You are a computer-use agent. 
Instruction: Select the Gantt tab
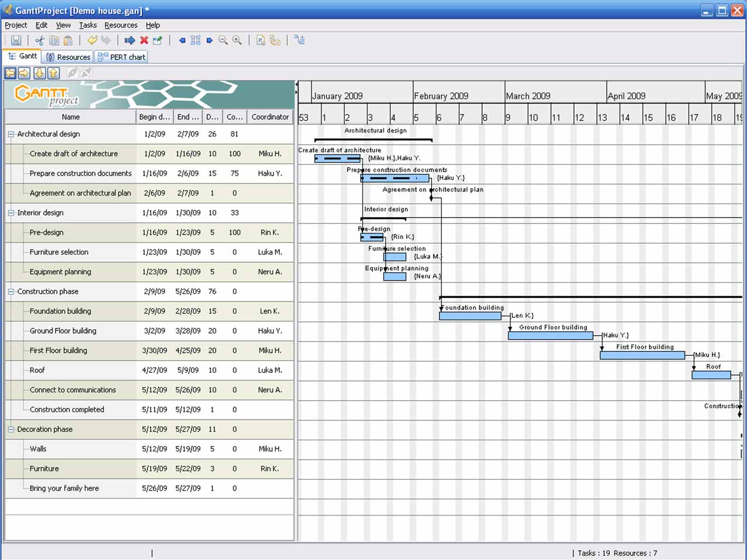23,57
